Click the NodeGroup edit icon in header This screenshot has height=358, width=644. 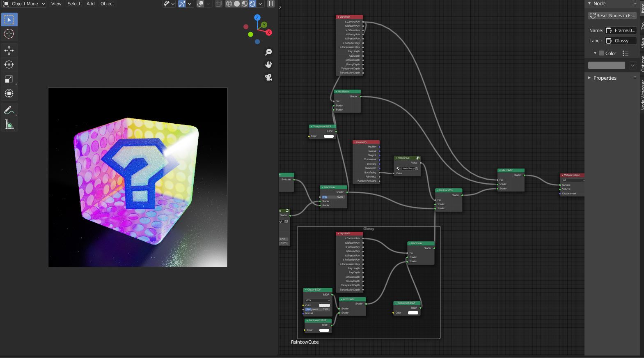pos(418,158)
